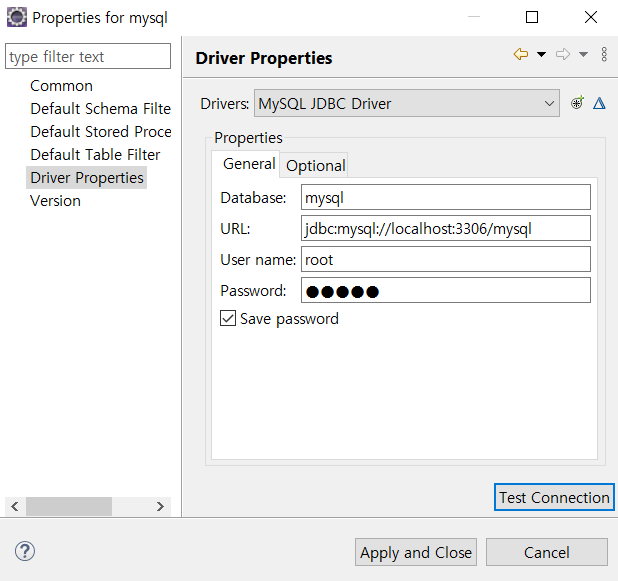Select Common in the tree
618x581 pixels.
tap(61, 86)
